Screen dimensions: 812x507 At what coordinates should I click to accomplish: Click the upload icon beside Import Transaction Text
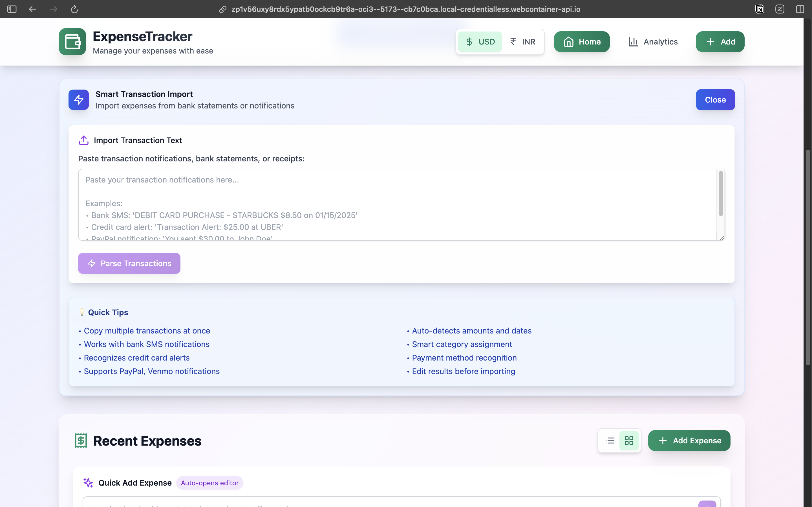83,140
